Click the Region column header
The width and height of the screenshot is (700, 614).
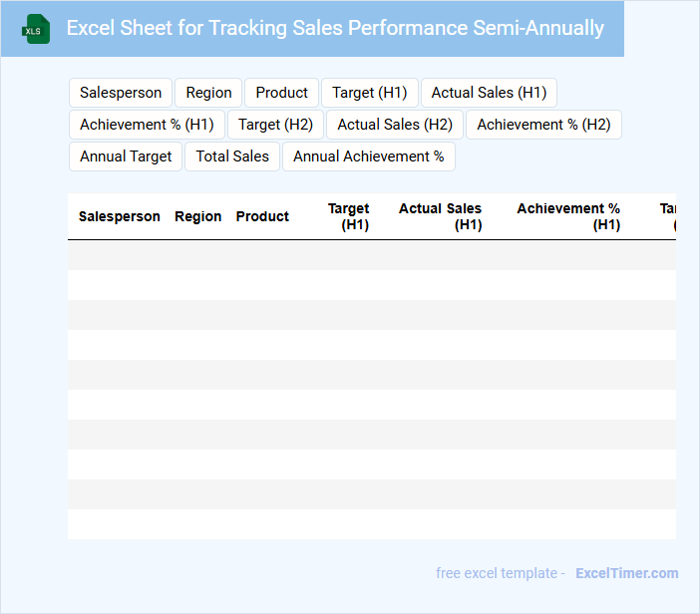click(x=198, y=216)
